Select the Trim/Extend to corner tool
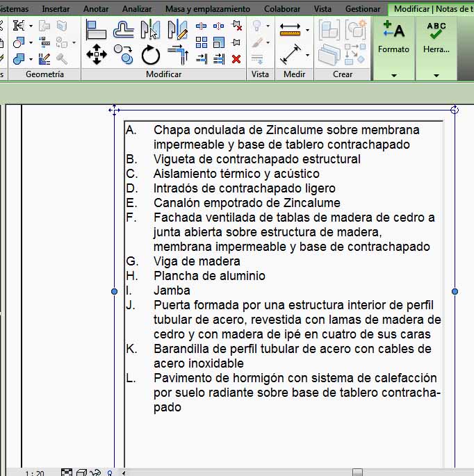Image resolution: width=474 pixels, height=476 pixels. coord(178,54)
